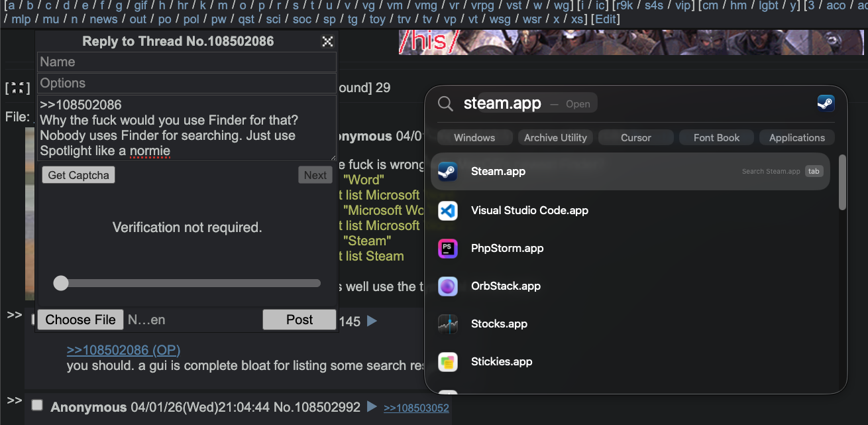Submit the reply with Post button
This screenshot has height=425, width=868.
299,320
